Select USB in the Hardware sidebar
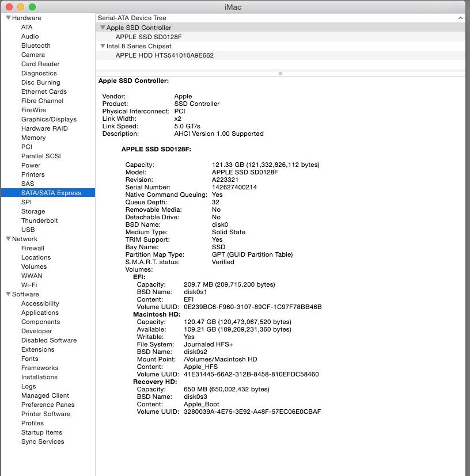 click(x=26, y=230)
